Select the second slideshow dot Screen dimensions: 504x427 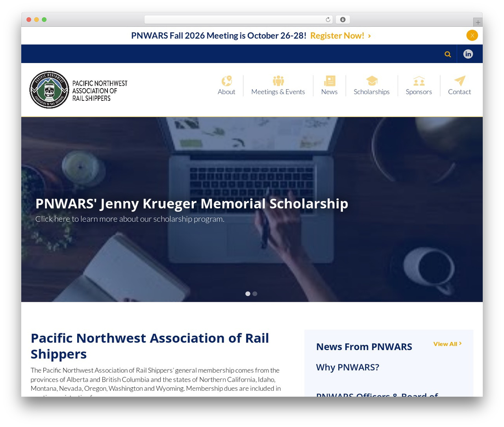[255, 294]
